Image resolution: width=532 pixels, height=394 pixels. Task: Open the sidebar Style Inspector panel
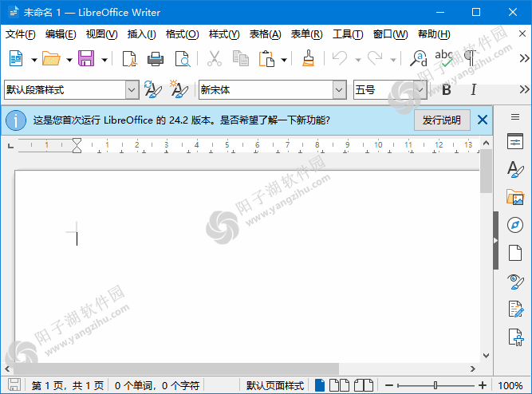point(515,282)
